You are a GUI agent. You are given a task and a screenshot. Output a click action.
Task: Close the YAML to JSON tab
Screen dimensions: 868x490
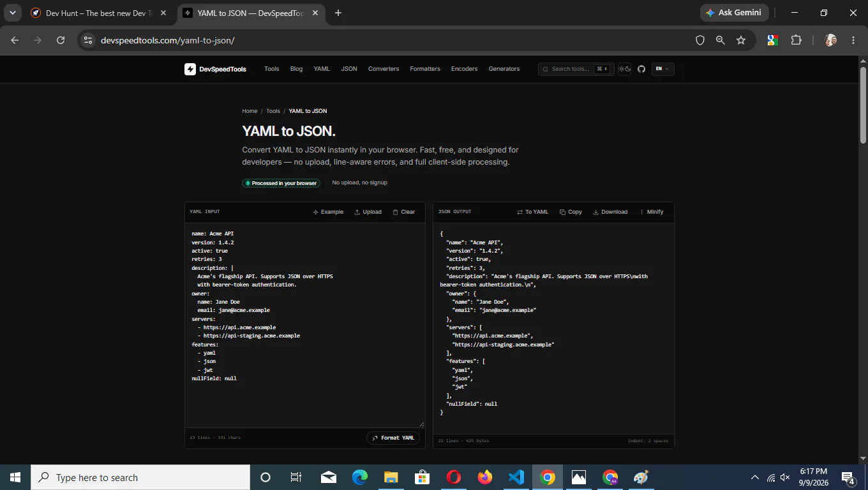(314, 13)
